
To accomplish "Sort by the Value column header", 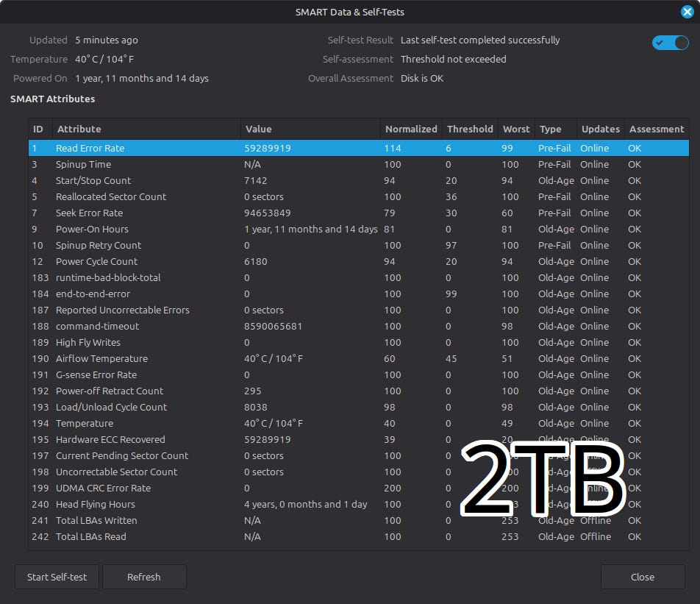I will (310, 129).
